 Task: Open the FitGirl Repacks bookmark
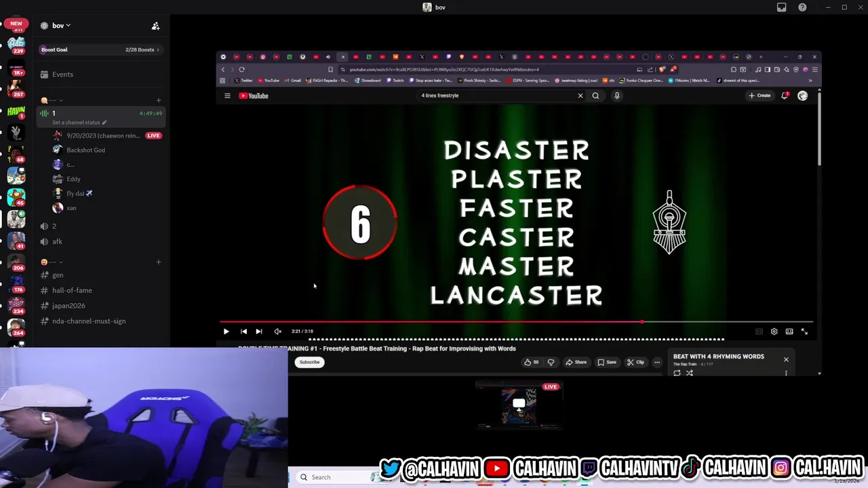click(x=328, y=81)
